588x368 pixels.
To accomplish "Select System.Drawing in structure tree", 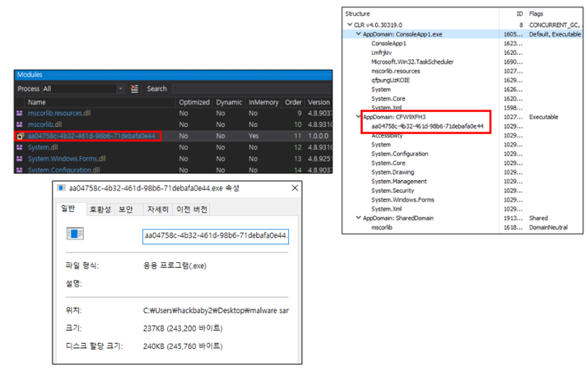I will click(x=393, y=172).
